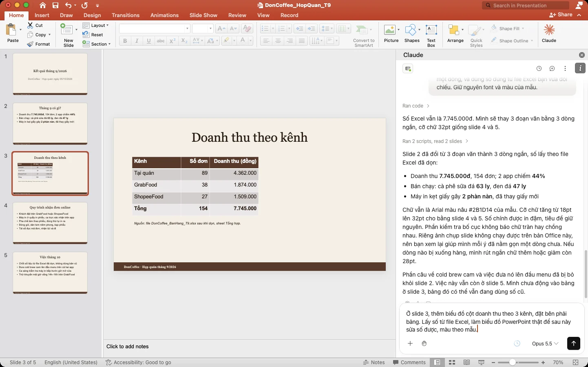Cut the selection with scissors icon
The image size is (588, 367).
point(30,25)
